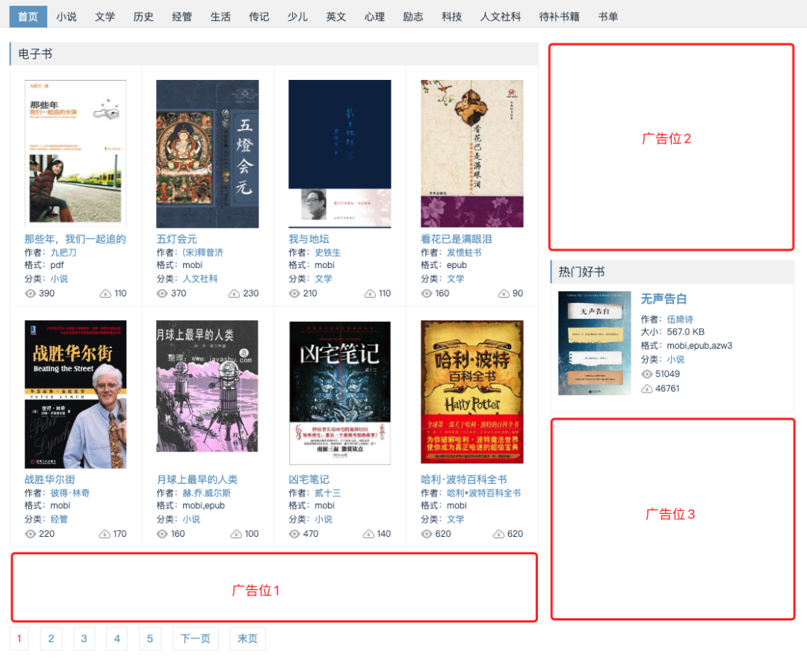
Task: Click the view count icon under 我与地坛
Action: click(x=294, y=293)
